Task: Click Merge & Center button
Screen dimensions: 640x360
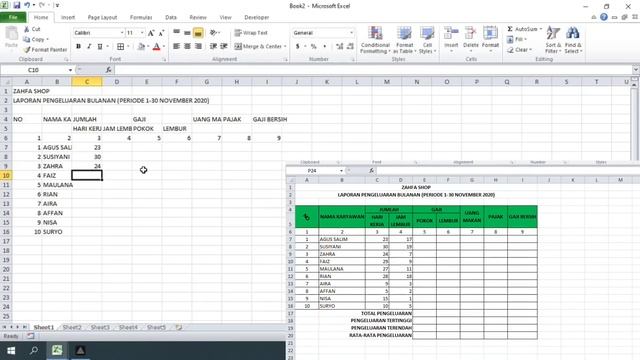Action: [x=258, y=47]
